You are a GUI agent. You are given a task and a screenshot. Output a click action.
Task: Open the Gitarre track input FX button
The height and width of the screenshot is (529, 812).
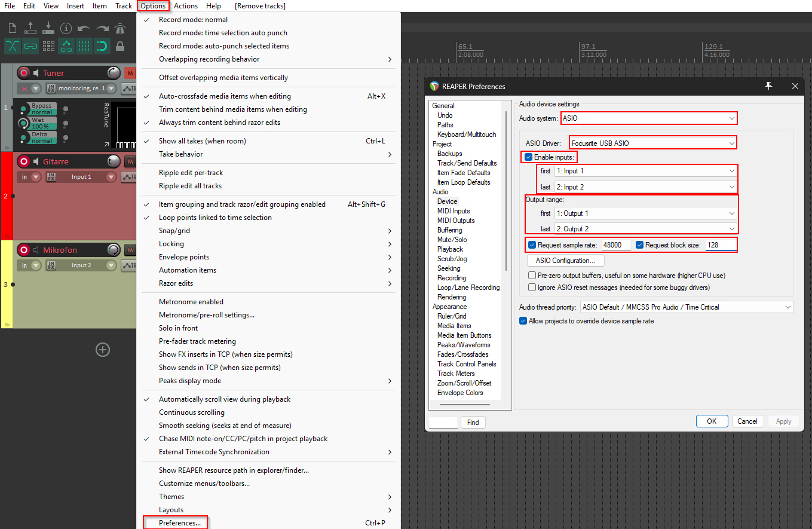pos(51,177)
